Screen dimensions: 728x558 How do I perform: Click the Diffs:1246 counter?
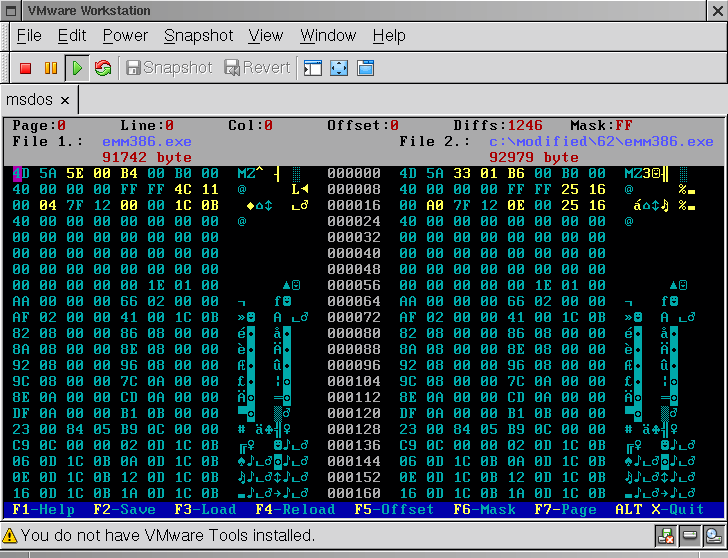point(498,125)
